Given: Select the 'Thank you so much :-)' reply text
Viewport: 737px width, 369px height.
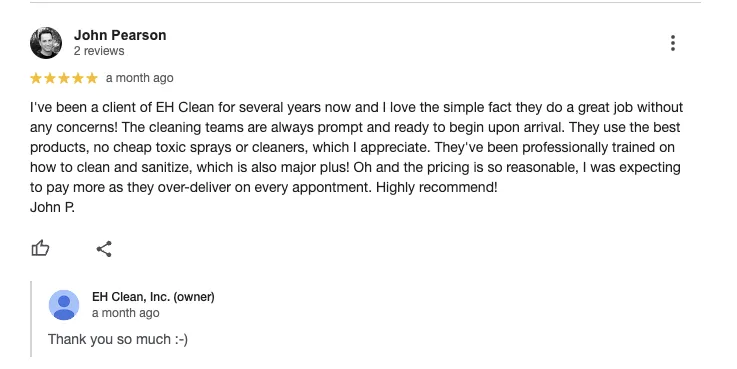Looking at the screenshot, I should pos(118,339).
